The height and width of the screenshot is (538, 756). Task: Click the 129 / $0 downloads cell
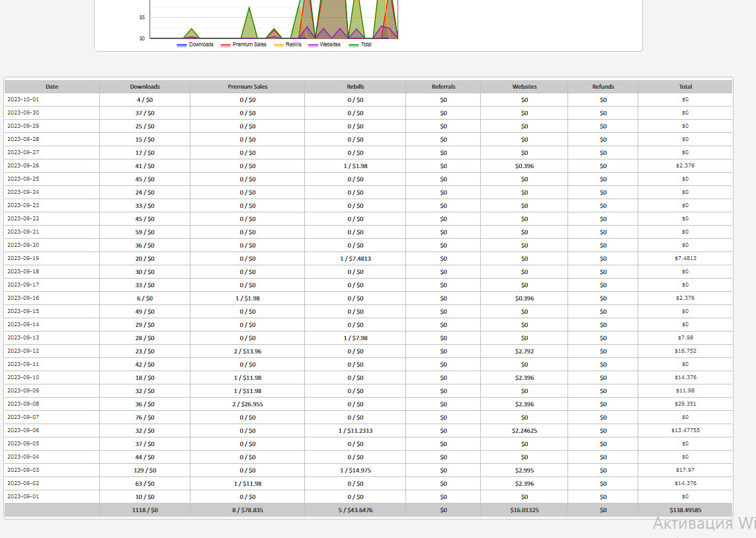(145, 471)
